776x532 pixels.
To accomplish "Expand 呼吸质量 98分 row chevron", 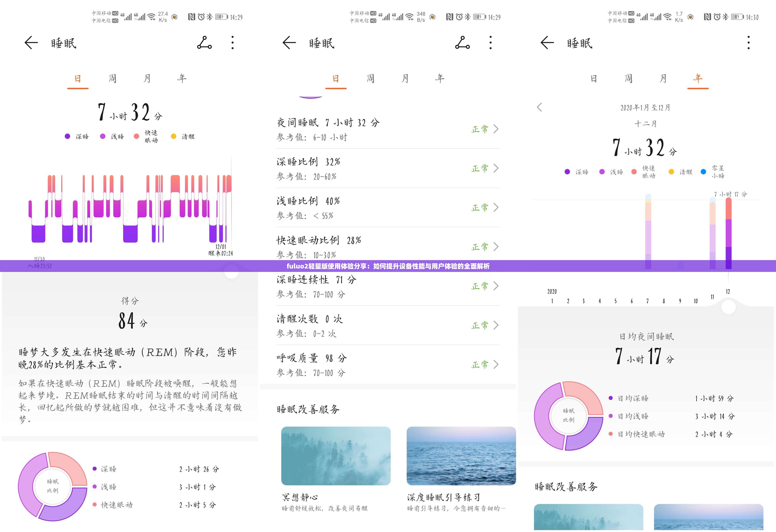I will pos(496,364).
